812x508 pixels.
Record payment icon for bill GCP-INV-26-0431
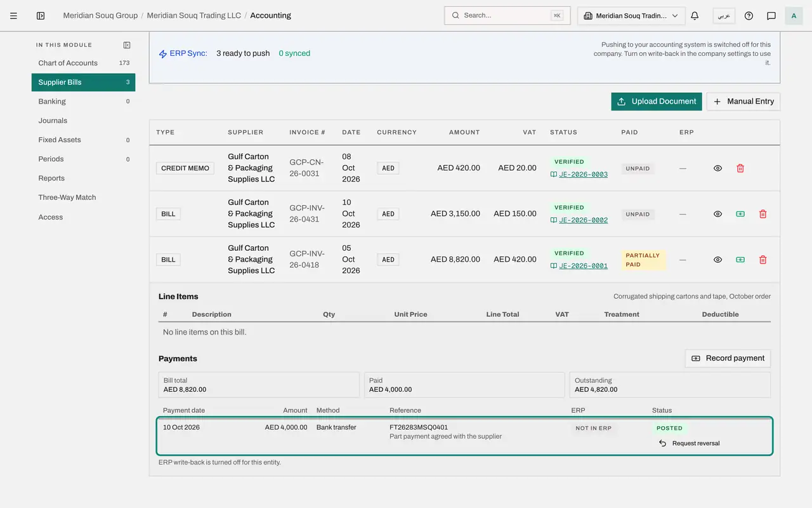[x=740, y=214]
